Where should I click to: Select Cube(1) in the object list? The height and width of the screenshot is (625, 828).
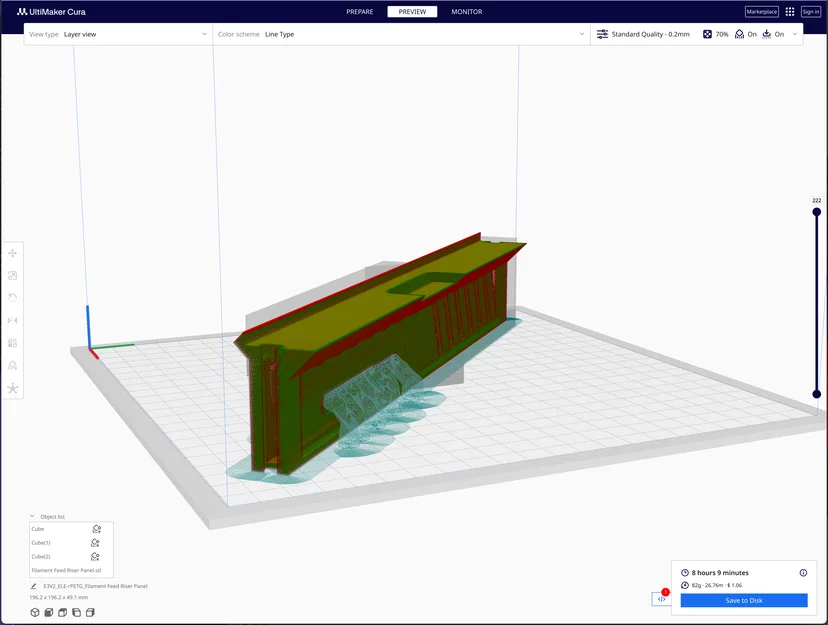(x=41, y=542)
